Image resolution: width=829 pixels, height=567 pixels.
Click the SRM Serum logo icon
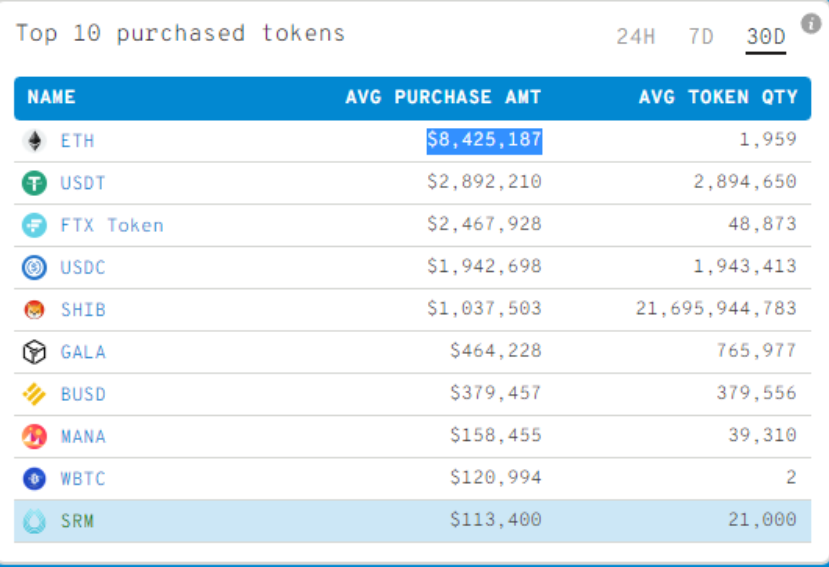point(34,521)
